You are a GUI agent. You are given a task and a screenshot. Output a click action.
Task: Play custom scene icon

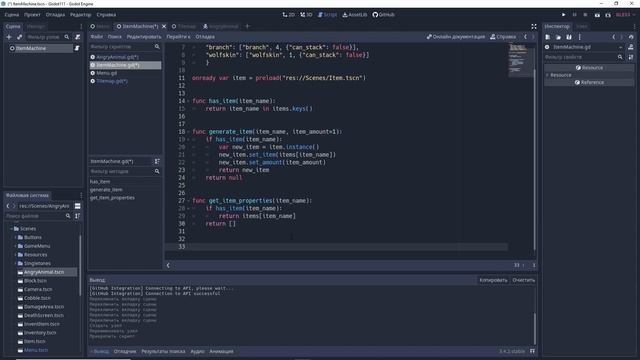pos(608,15)
